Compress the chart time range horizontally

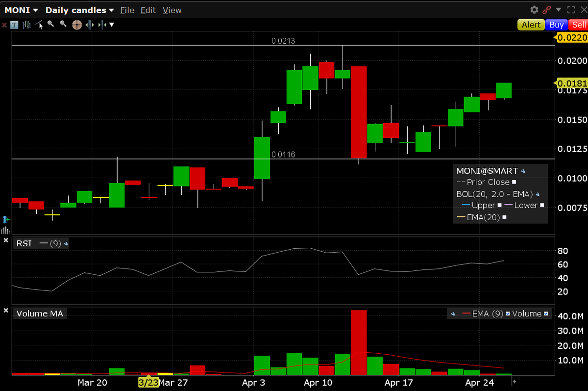pyautogui.click(x=102, y=25)
